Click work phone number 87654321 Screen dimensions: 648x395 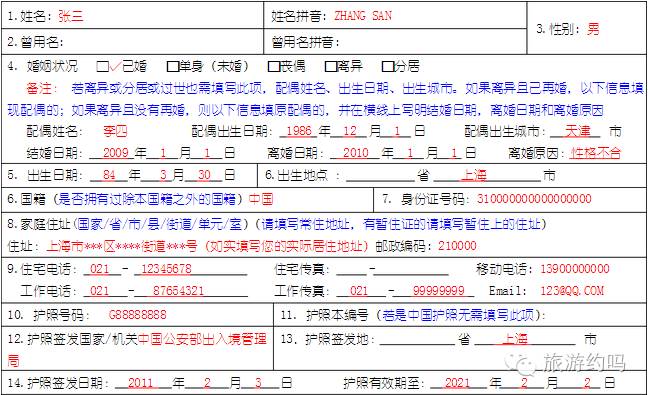tap(179, 290)
